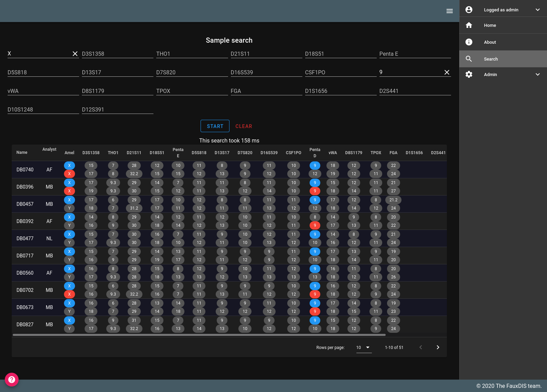Image resolution: width=547 pixels, height=392 pixels.
Task: Click sample name DB0702
Action: pos(25,290)
